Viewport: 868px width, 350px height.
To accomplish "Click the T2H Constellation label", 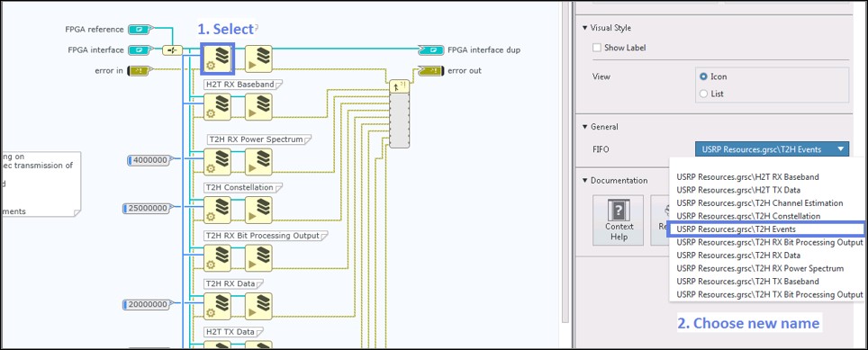I will tap(242, 187).
